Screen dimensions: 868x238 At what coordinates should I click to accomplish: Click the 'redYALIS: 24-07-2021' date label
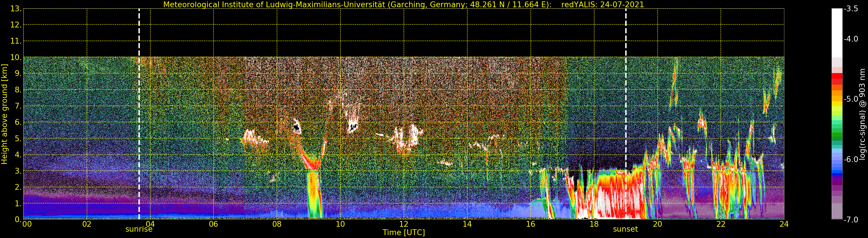click(x=602, y=5)
